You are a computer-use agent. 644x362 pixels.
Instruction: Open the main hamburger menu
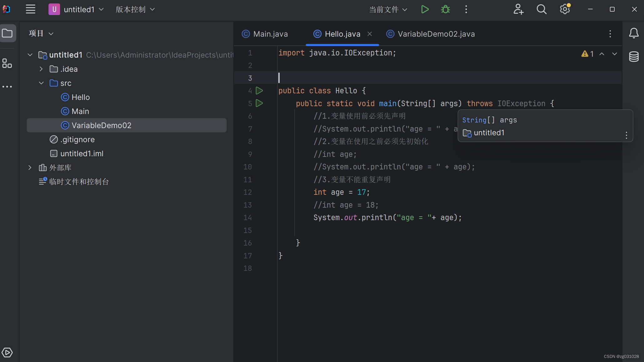[30, 9]
